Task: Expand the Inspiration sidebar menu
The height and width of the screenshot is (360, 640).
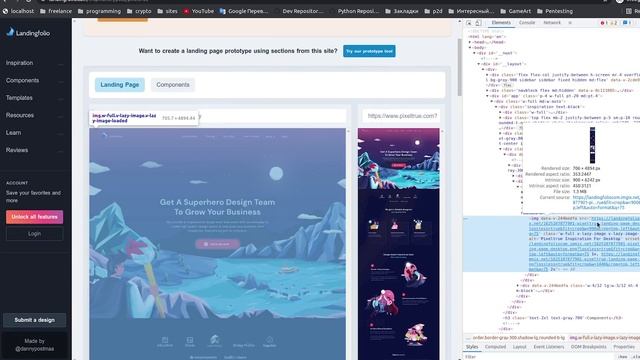Action: point(35,63)
